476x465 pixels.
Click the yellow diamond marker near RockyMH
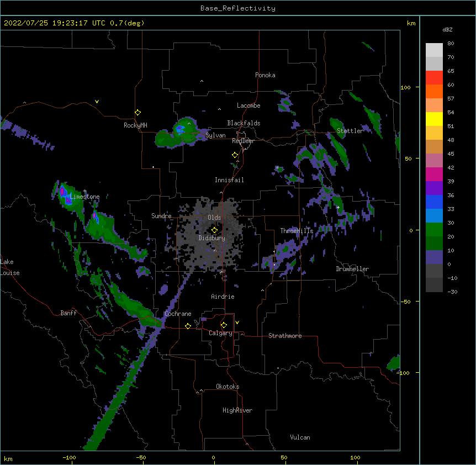138,113
